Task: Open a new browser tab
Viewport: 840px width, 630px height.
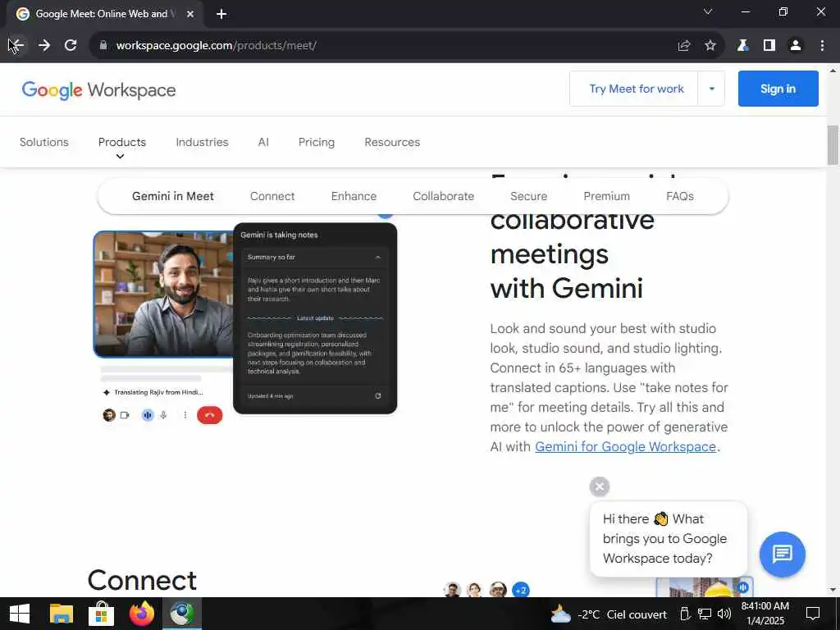Action: click(x=221, y=14)
